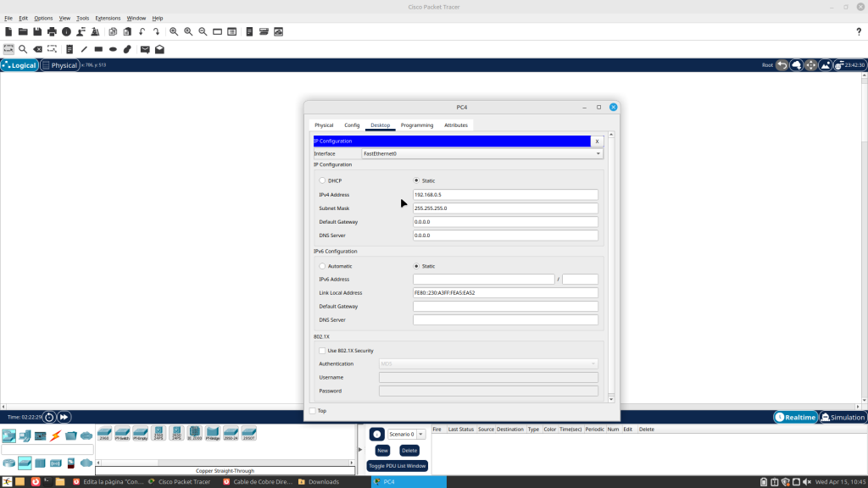
Task: Click the Zoom In icon
Action: click(x=174, y=31)
